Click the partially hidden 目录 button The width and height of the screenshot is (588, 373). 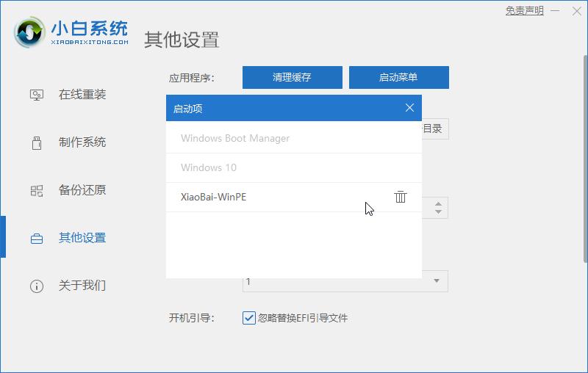click(435, 128)
